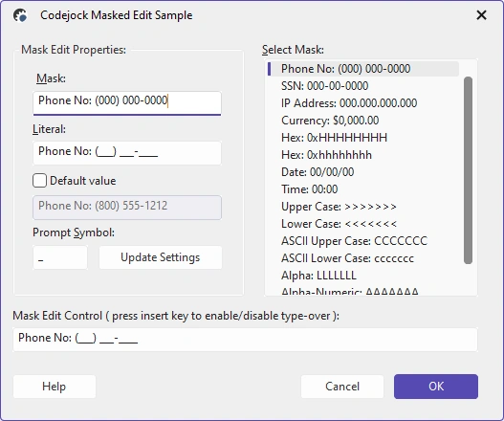Select Hex: 0xhhhhhhhh lowercase mask
Viewport: 504px width, 421px height.
[363, 155]
